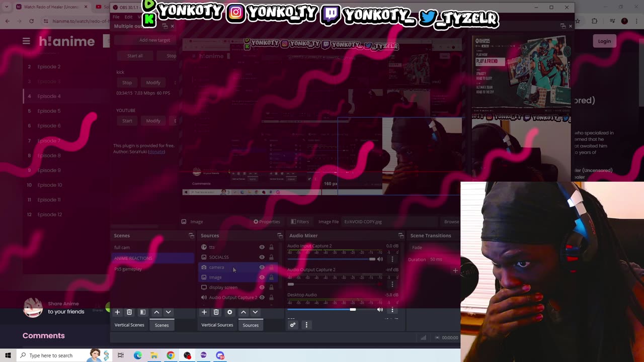Open Audio Mixer dock menu dots
This screenshot has height=362, width=644.
point(306,325)
